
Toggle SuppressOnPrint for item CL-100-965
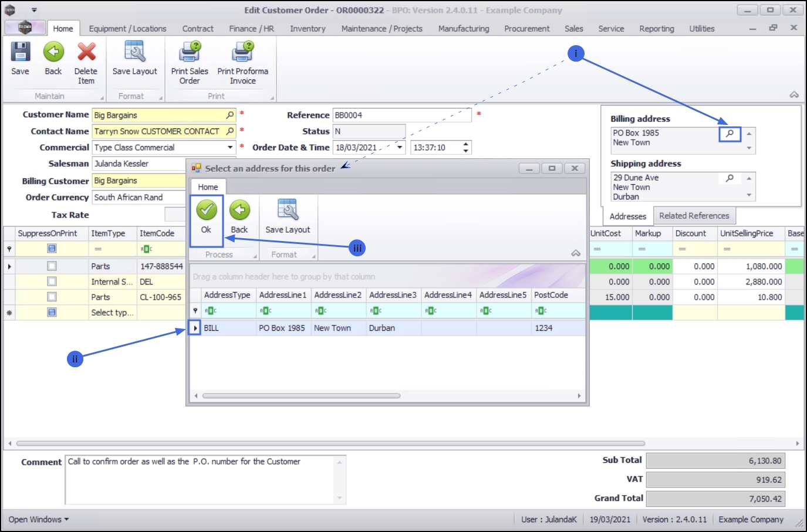52,297
